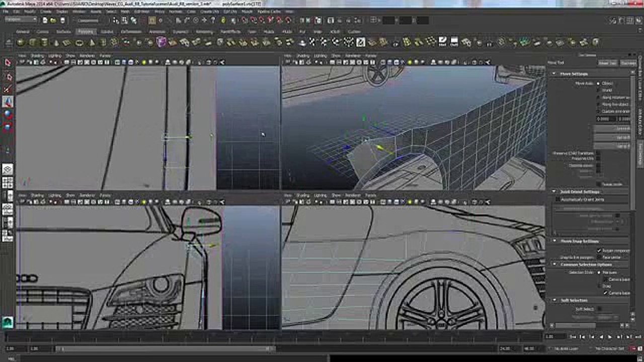Viewport: 644px width, 362px height.
Task: Open the shelf options menu arrow at left of shelf
Action: tap(7, 43)
